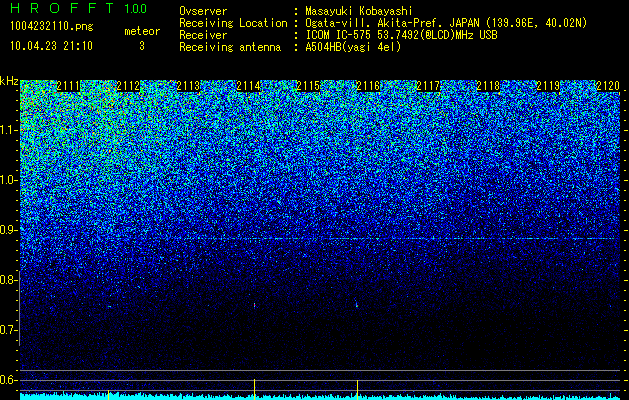Click the 2119 time marker
629x400 pixels.
click(x=548, y=86)
